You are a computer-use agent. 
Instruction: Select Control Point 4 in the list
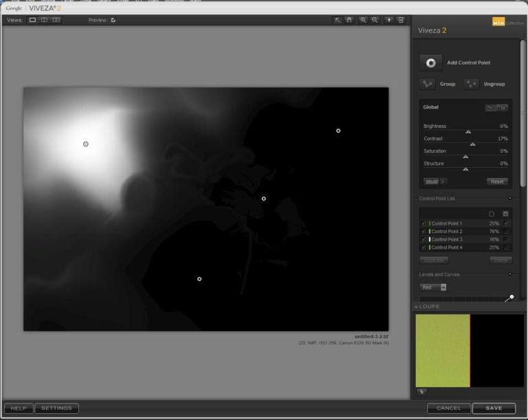point(447,247)
